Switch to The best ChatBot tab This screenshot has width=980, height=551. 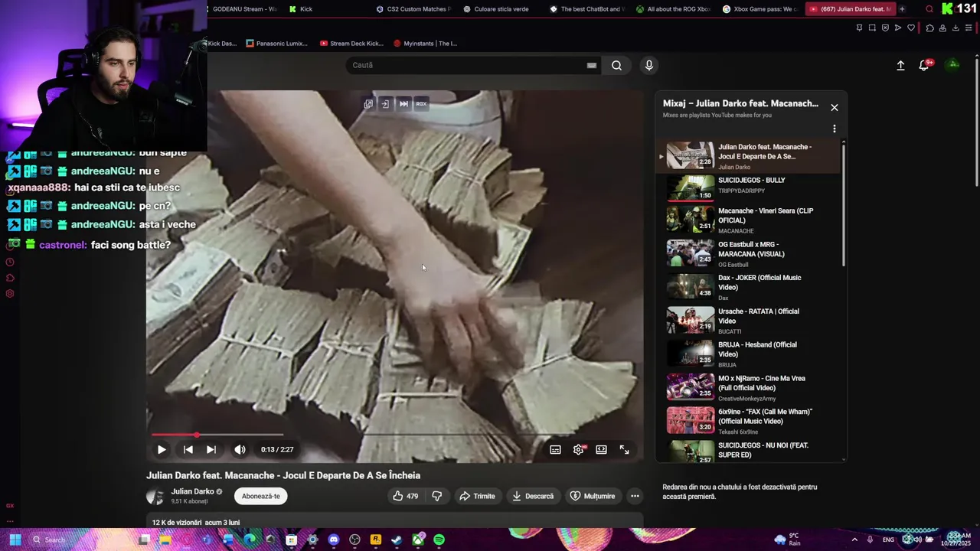587,9
